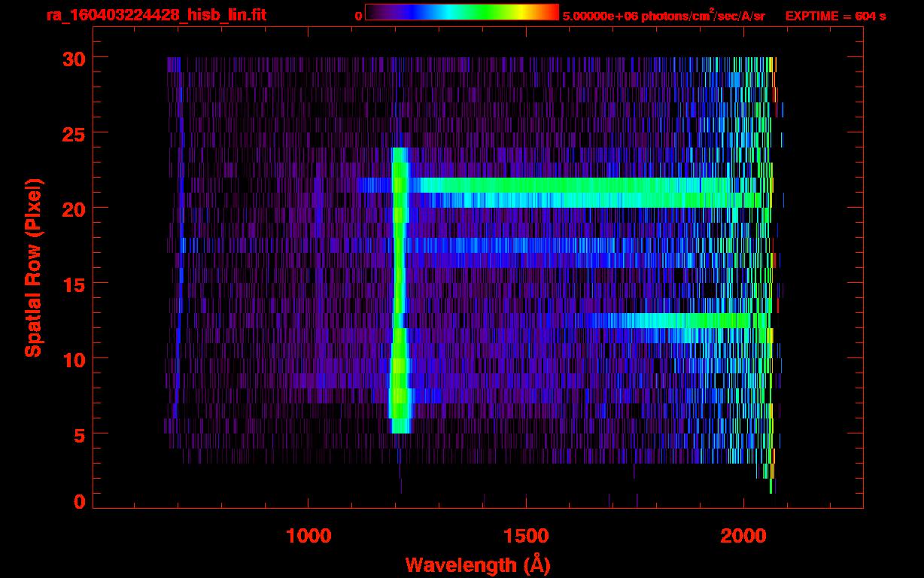This screenshot has width=924, height=578.
Task: Click the y-axis tick label 20
Action: tap(74, 208)
